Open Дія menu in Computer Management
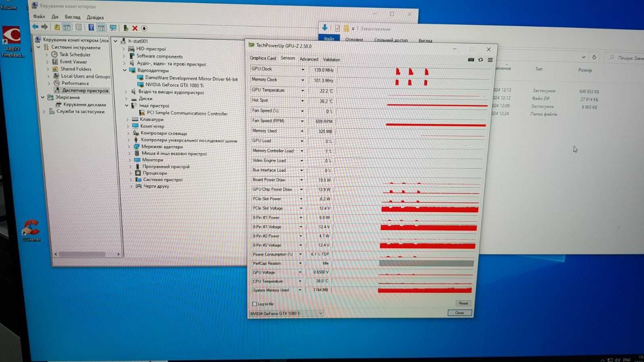 coord(55,17)
